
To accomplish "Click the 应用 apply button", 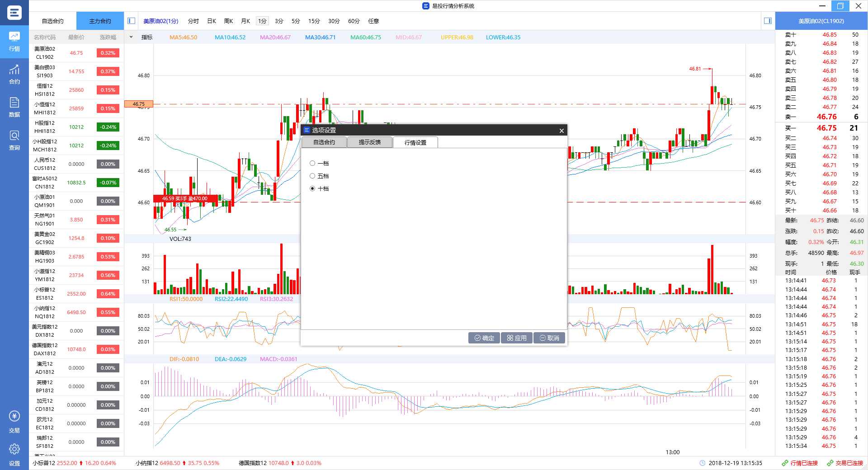I will click(x=517, y=338).
